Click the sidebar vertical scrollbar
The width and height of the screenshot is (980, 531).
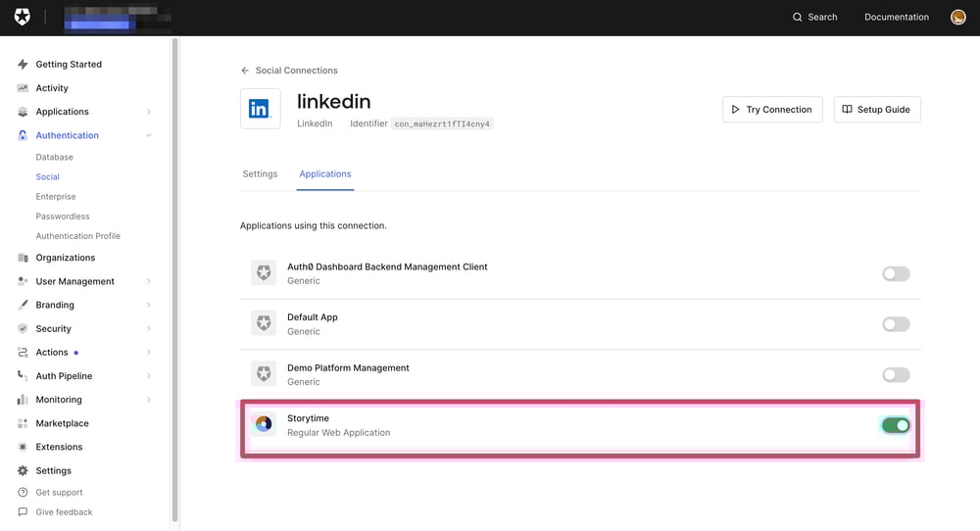pos(175,279)
